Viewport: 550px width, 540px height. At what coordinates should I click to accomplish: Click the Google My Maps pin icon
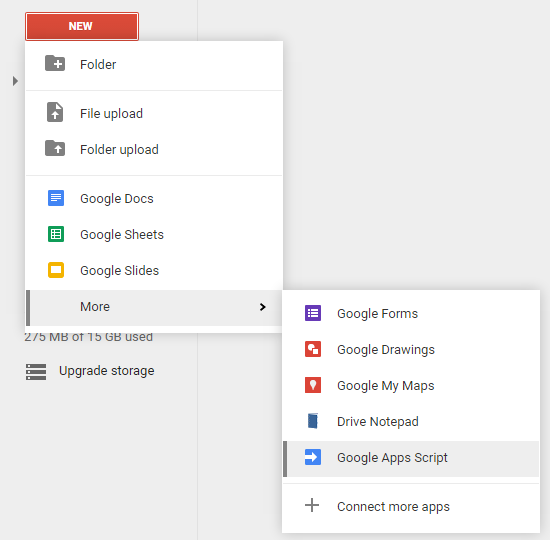point(313,385)
